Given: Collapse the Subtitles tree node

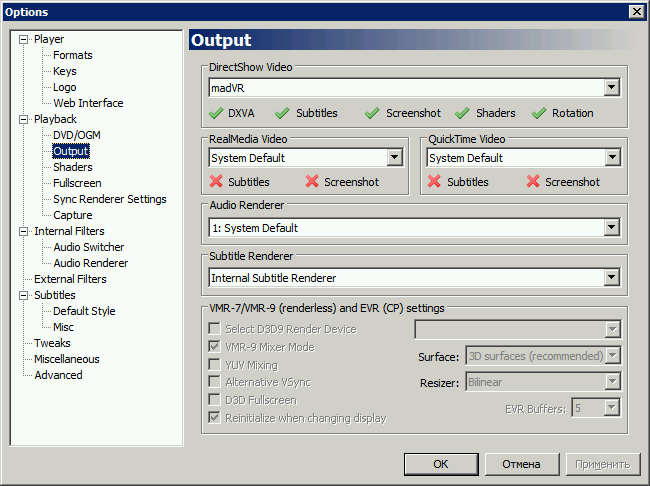Looking at the screenshot, I should click(x=24, y=295).
